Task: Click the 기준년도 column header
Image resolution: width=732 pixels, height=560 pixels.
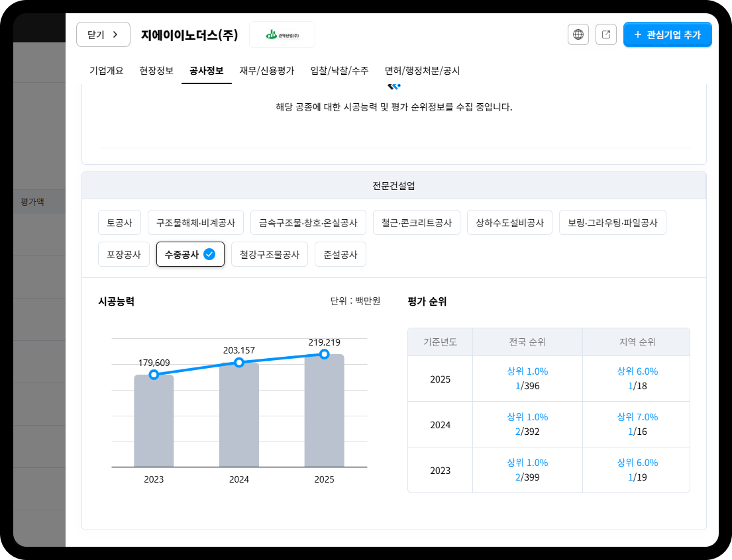Action: [441, 342]
